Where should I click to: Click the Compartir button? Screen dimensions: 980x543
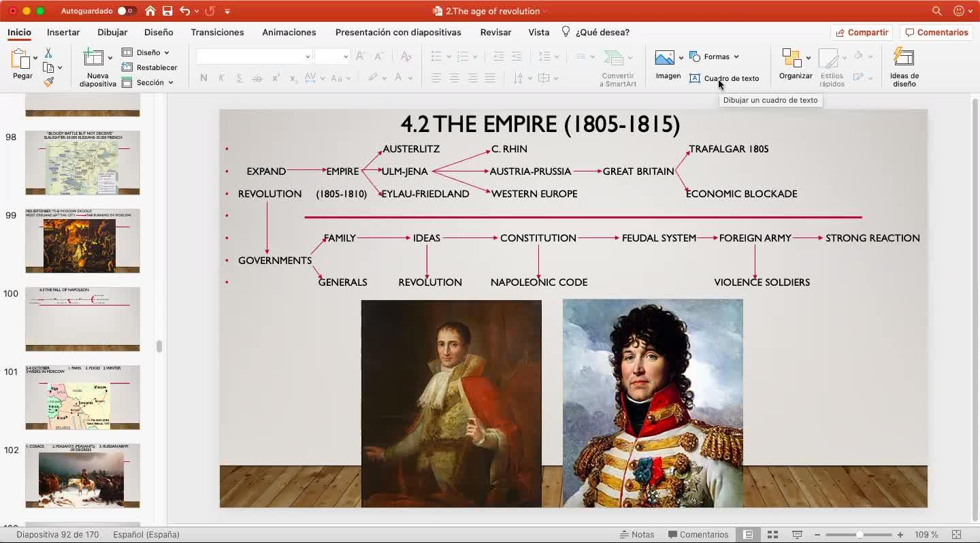tap(862, 33)
